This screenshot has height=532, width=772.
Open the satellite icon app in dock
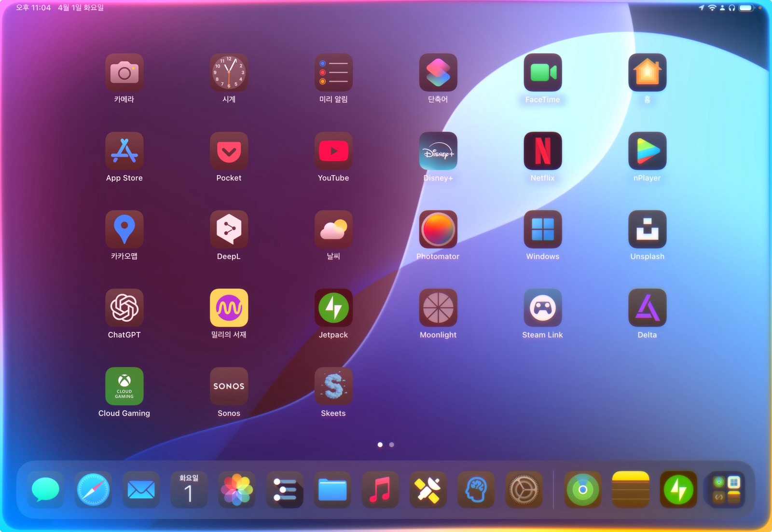(x=428, y=490)
